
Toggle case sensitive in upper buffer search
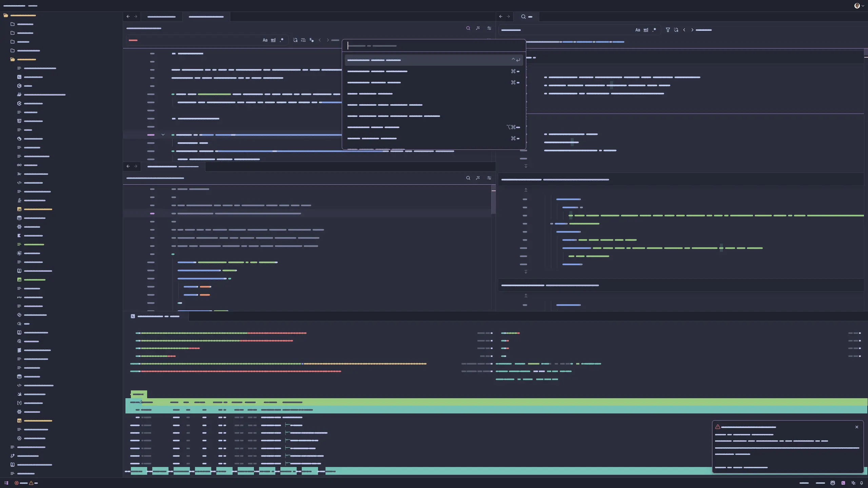[x=265, y=40]
